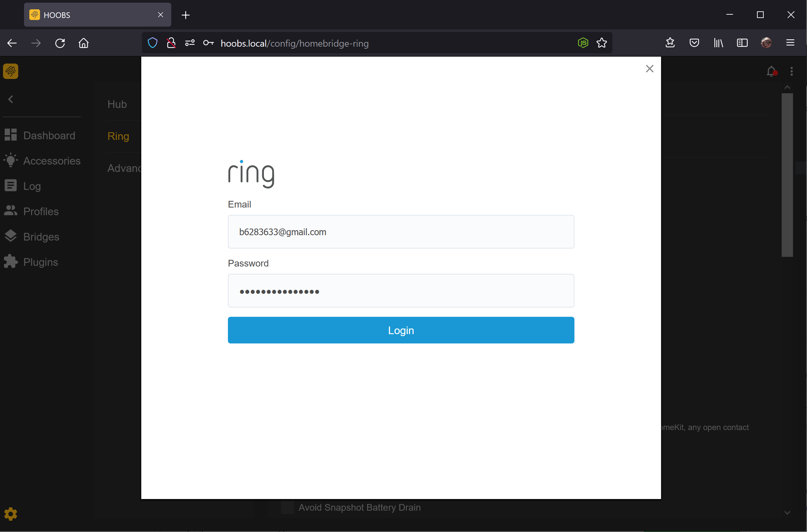Close the Ring login dialog

coord(649,69)
